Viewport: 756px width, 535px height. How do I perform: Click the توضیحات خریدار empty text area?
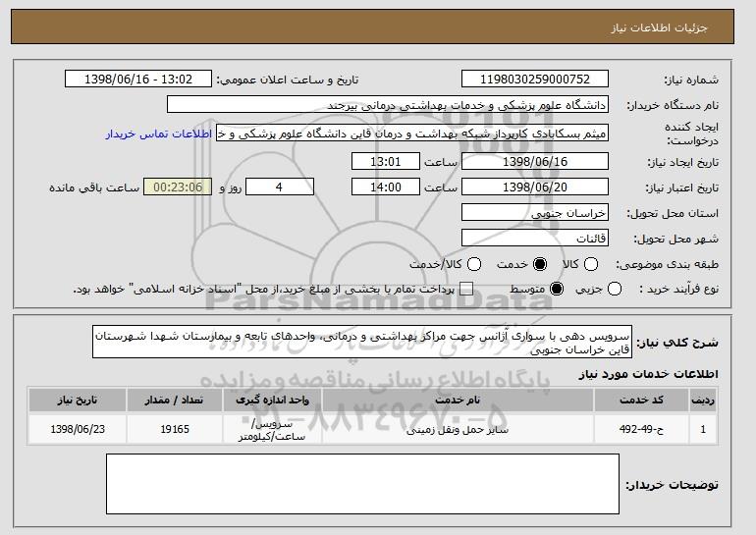pos(362,484)
